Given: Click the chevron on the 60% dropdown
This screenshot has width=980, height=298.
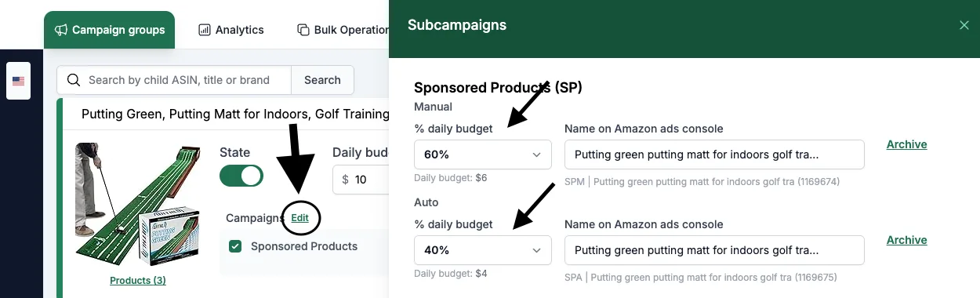Looking at the screenshot, I should coord(537,154).
